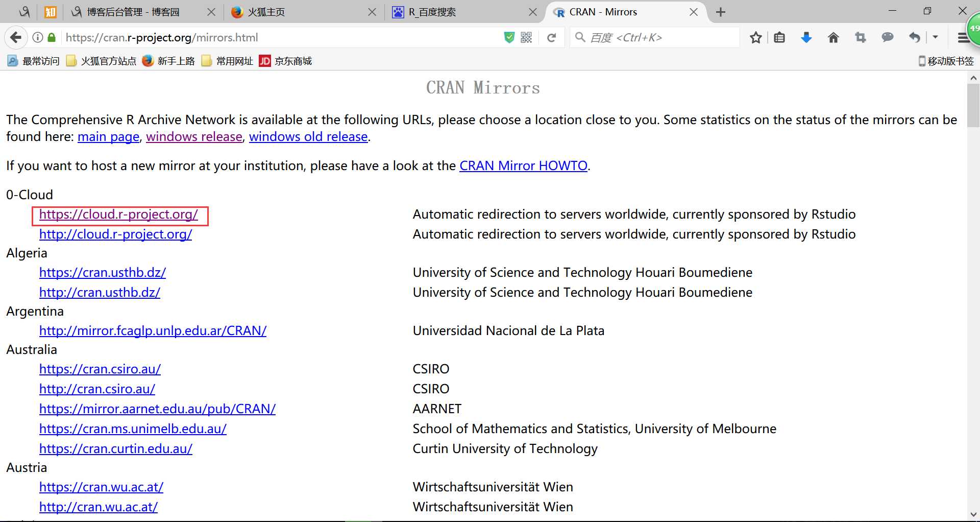Open the AARNET mirror.aarnet.edu.au link

157,409
